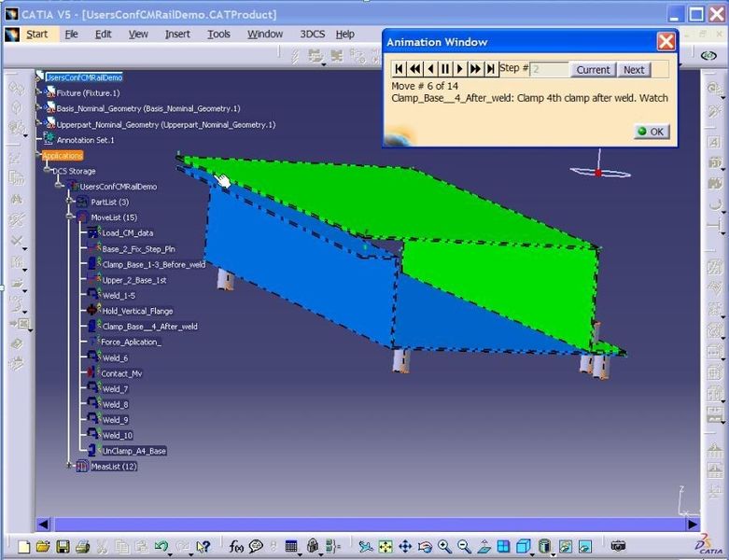Click the Save diskette icon
Image resolution: width=729 pixels, height=560 pixels.
point(63,547)
